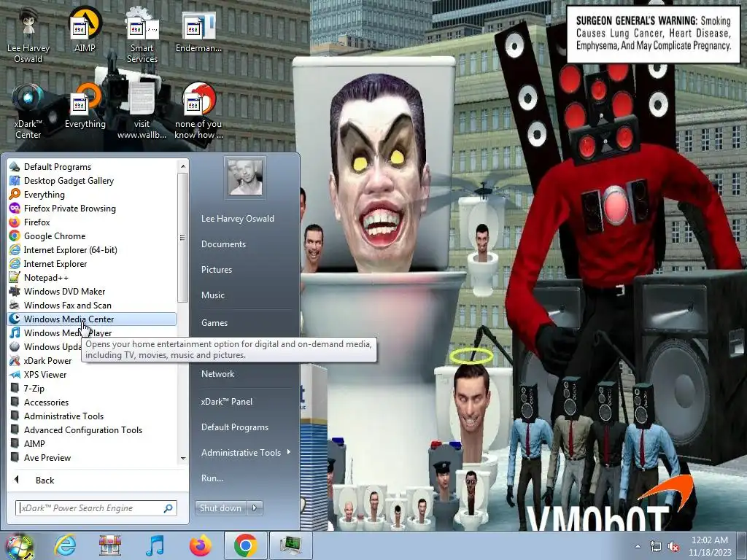Open Network from the Start menu
Screen dimensions: 747x560
217,374
